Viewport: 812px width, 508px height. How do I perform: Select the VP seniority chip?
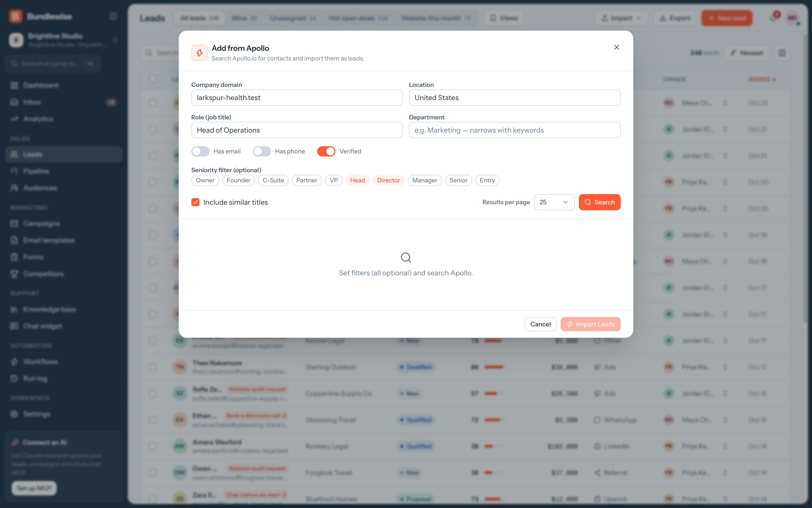(333, 180)
